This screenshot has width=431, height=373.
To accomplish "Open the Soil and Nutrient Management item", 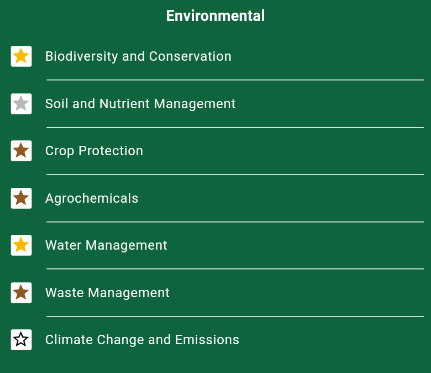I will pyautogui.click(x=140, y=104).
